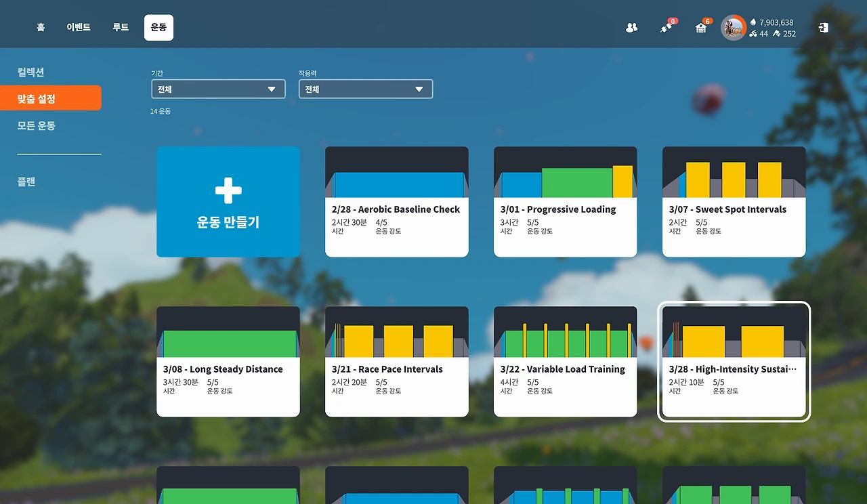Choose the 3/21 - Race Pace Intervals workout
Image resolution: width=867 pixels, height=504 pixels.
[397, 362]
